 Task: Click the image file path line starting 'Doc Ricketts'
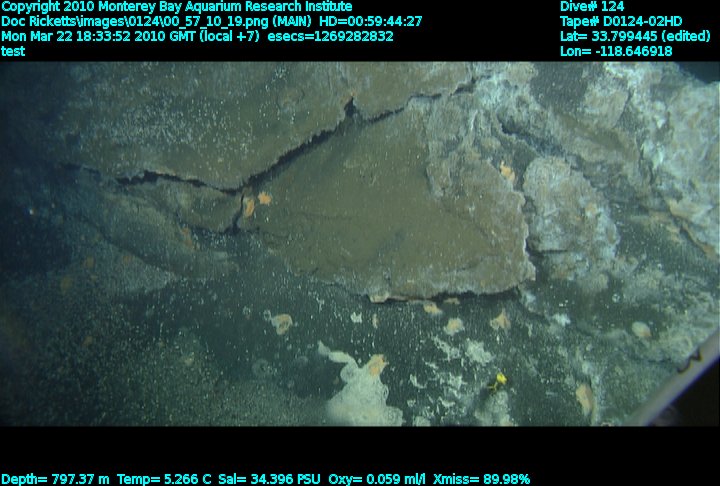[x=212, y=22]
